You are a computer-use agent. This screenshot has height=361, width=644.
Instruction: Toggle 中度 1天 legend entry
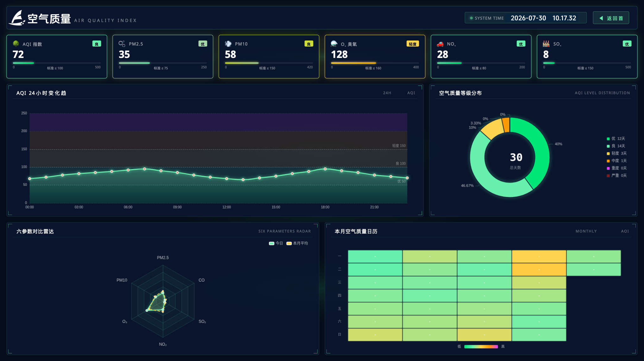pos(617,161)
